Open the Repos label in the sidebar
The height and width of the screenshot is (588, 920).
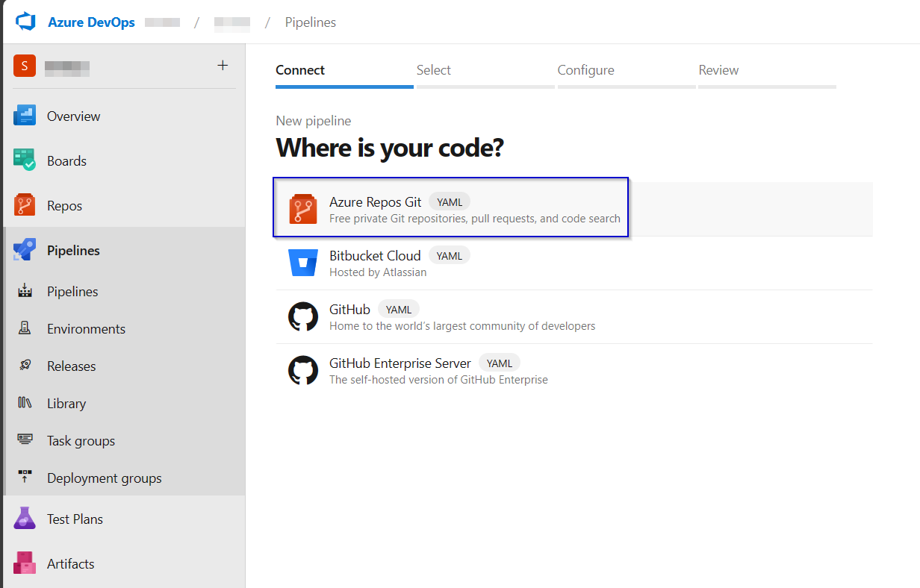point(64,206)
